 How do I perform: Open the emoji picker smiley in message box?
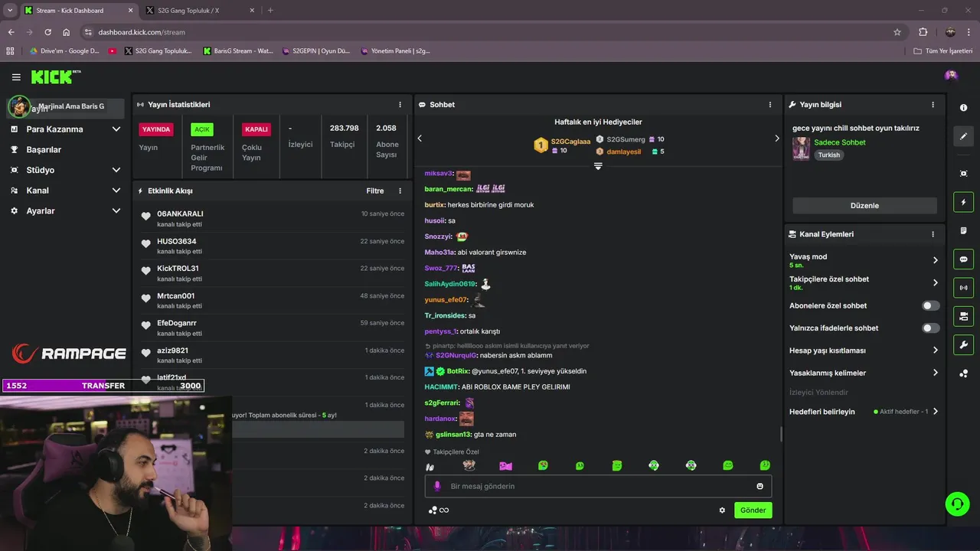(759, 486)
